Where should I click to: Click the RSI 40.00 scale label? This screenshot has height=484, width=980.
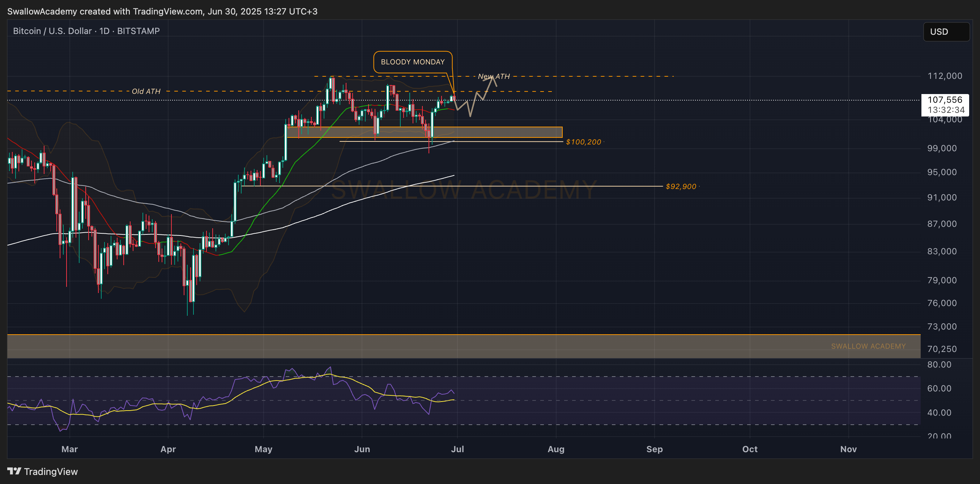point(939,412)
